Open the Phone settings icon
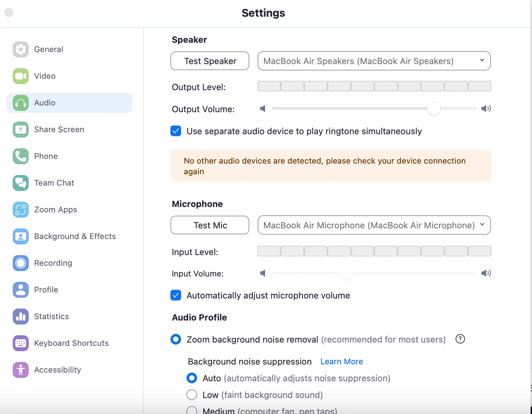 coord(21,156)
